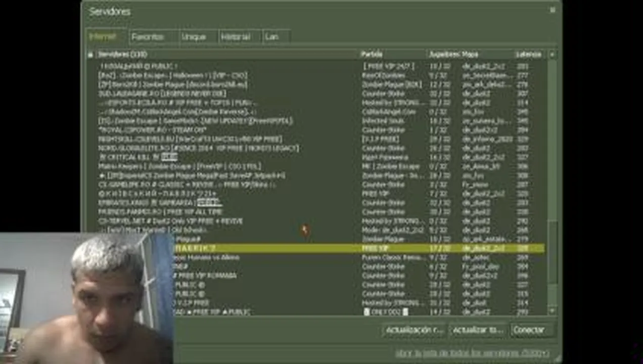643x364 pixels.
Task: Click the scroll-up arrow of server list
Action: click(552, 54)
